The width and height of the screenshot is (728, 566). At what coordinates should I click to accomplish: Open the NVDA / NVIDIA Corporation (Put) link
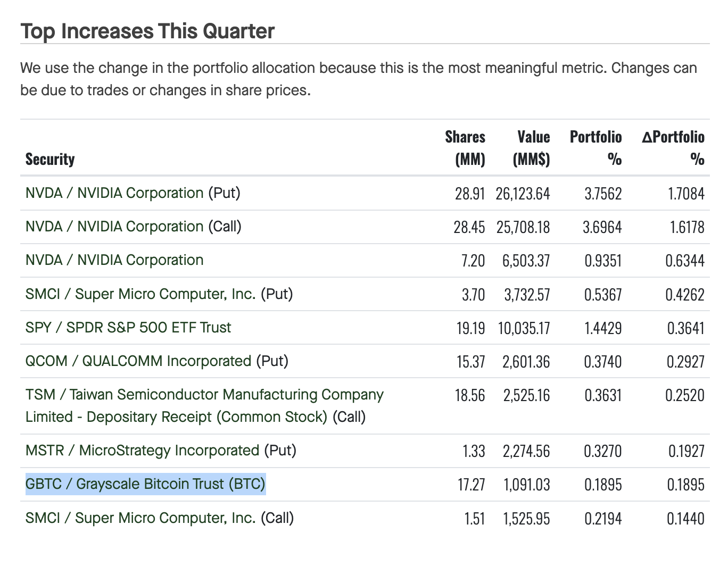tap(114, 193)
